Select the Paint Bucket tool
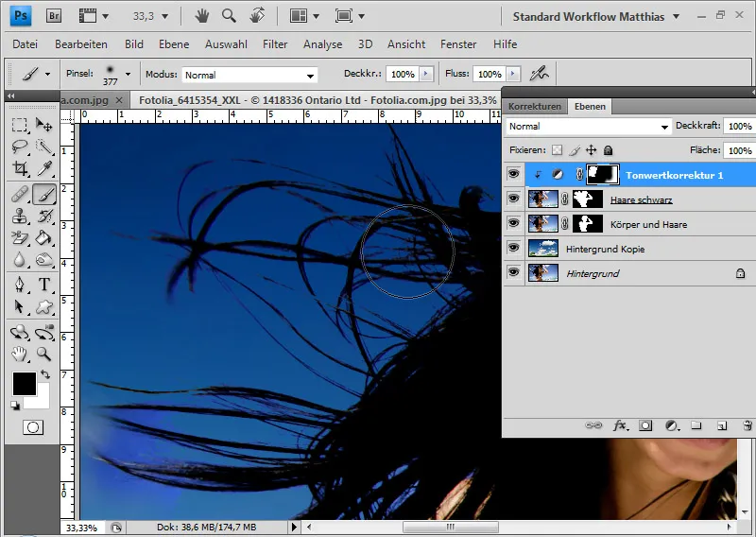756x537 pixels. pos(44,237)
